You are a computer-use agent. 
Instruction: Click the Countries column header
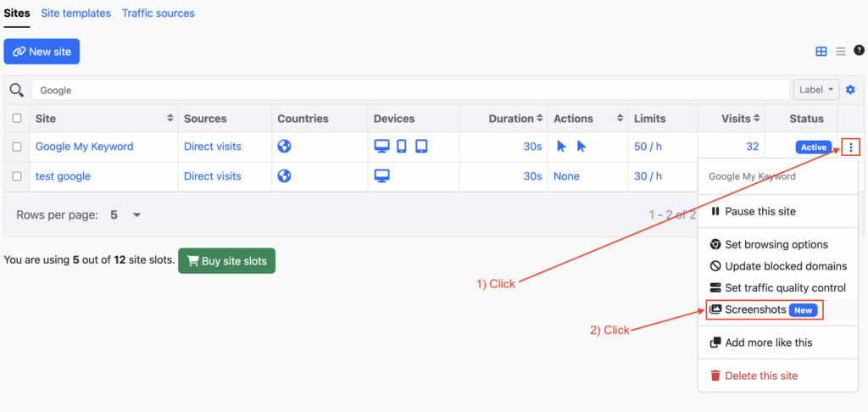pyautogui.click(x=303, y=119)
